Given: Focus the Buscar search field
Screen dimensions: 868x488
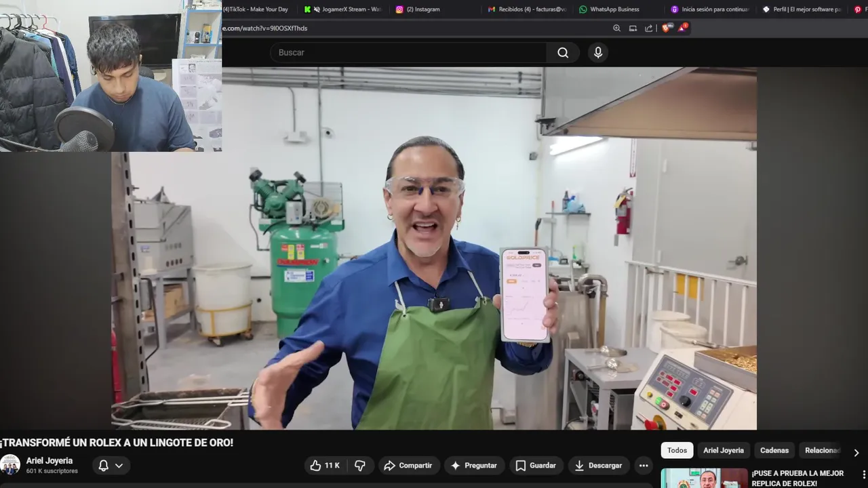Looking at the screenshot, I should pyautogui.click(x=408, y=52).
